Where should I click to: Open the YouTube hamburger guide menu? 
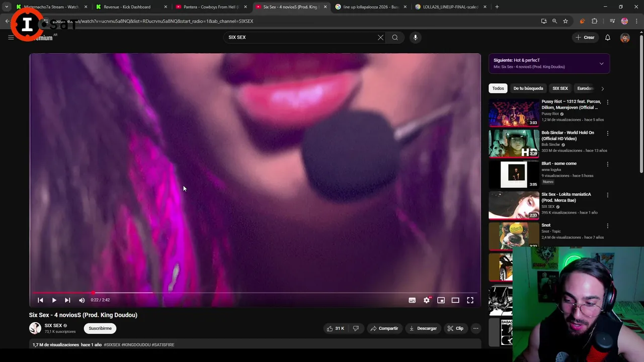pos(11,37)
